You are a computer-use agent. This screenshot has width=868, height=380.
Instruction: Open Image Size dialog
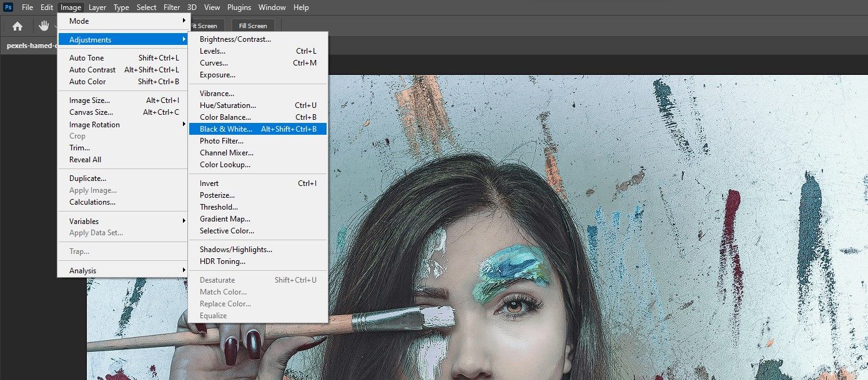(123, 100)
